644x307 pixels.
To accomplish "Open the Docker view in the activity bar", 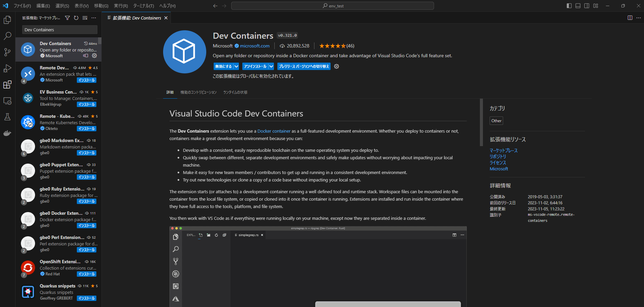I will [7, 133].
